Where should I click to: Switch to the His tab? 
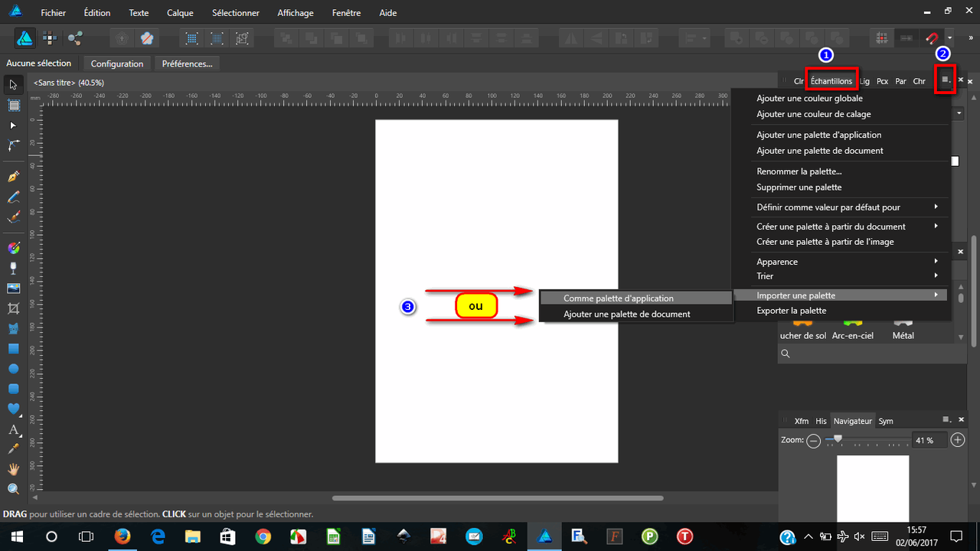pyautogui.click(x=821, y=421)
